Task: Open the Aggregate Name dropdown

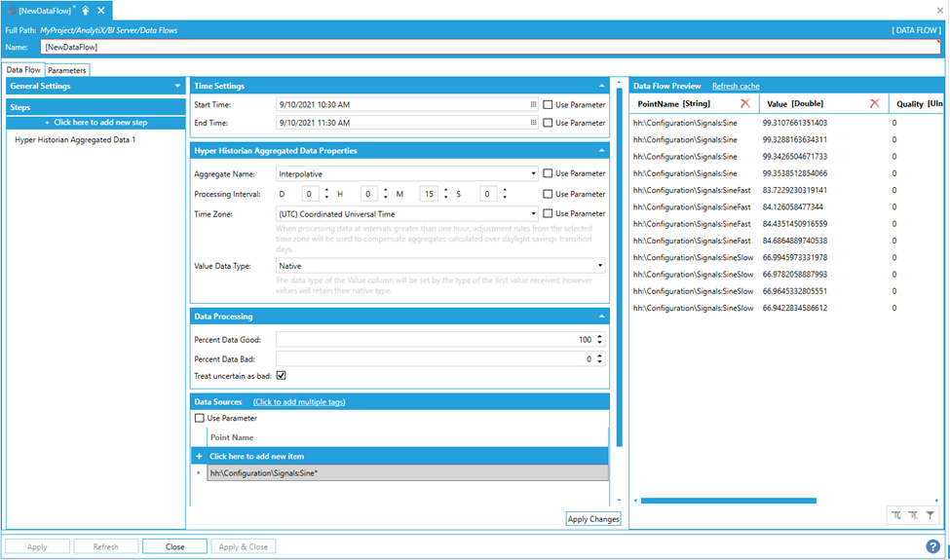Action: (x=533, y=174)
